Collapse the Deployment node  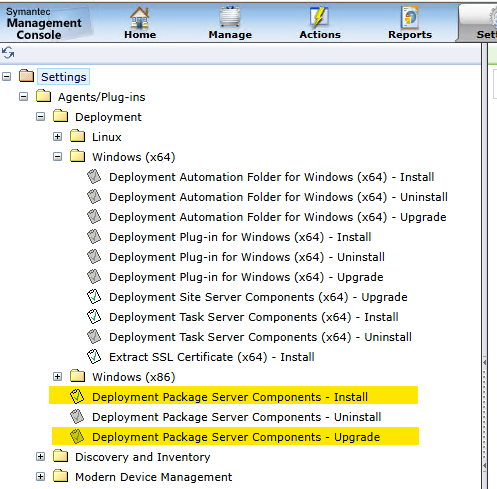point(40,117)
